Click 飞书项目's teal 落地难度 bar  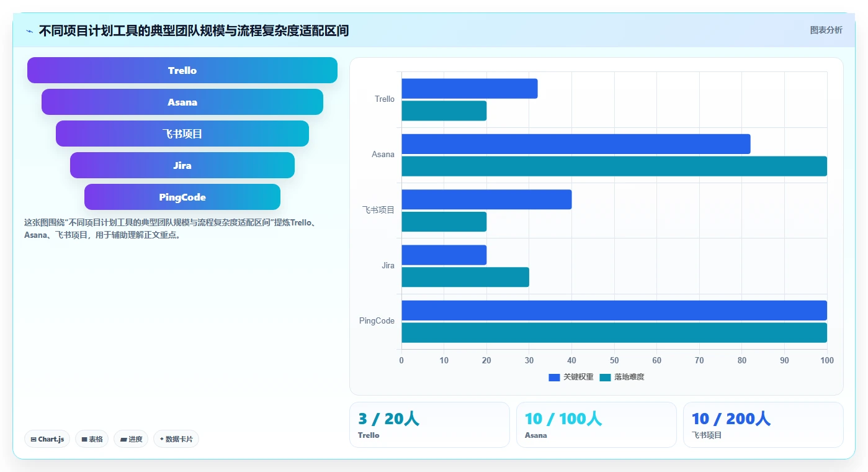[x=444, y=222]
